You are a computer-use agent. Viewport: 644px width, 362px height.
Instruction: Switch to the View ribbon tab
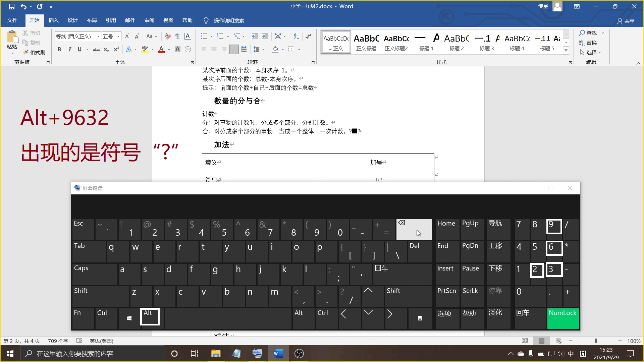click(168, 20)
